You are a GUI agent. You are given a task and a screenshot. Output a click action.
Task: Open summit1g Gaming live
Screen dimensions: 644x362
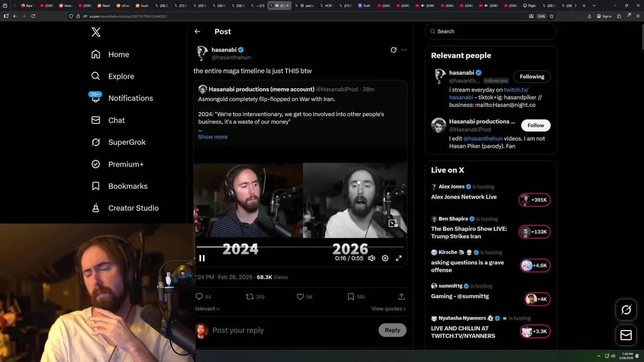coord(460,296)
